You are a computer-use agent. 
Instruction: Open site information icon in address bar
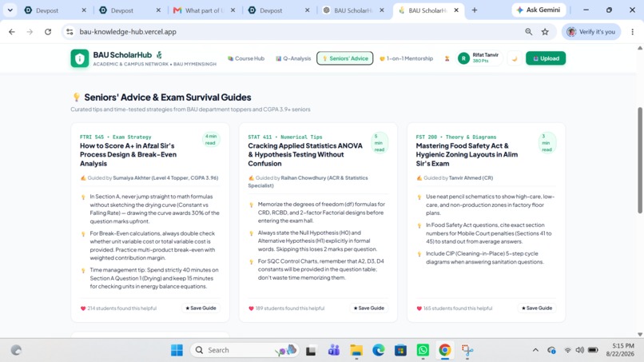(x=70, y=32)
